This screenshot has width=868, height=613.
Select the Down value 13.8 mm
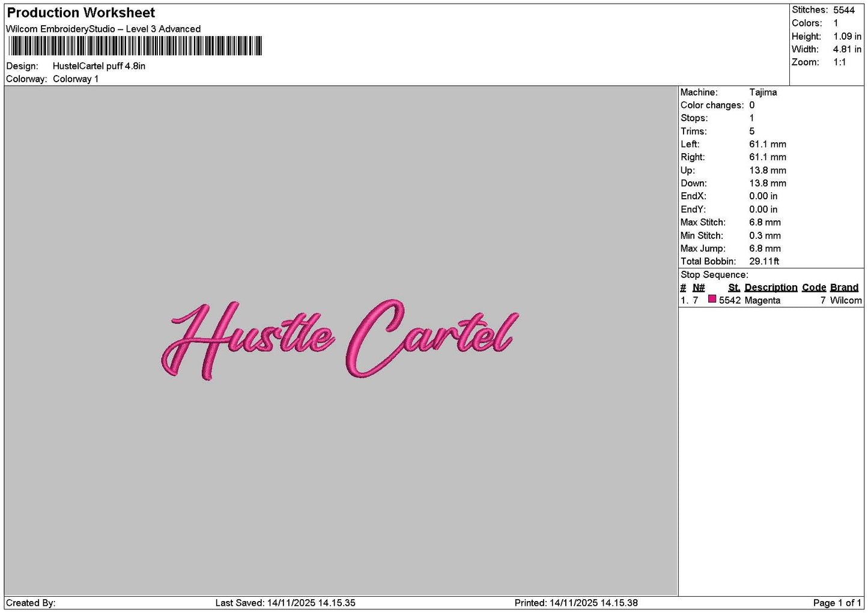click(x=767, y=184)
